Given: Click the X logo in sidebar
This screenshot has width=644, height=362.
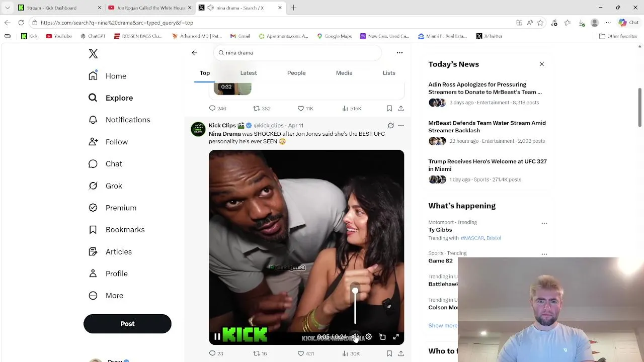Looking at the screenshot, I should pyautogui.click(x=93, y=54).
